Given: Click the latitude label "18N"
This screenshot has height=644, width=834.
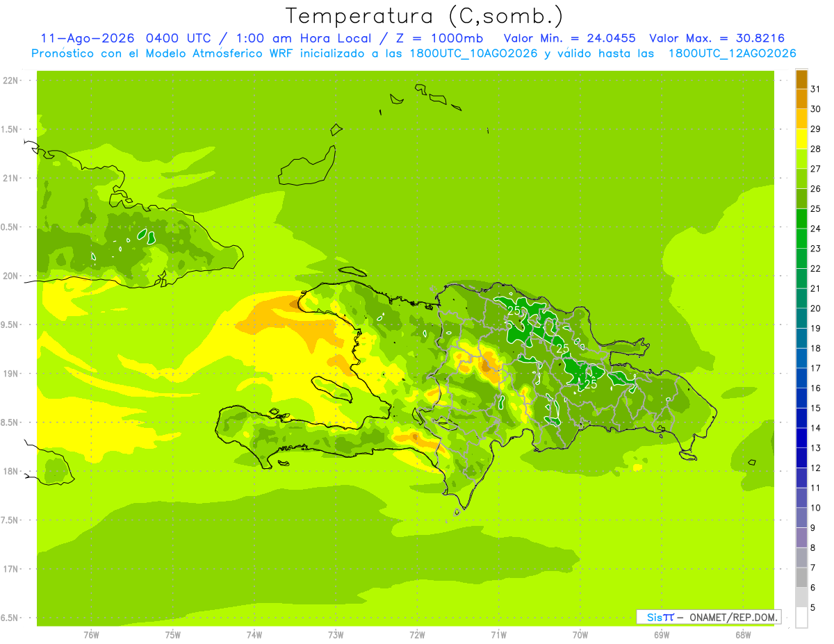Looking at the screenshot, I should [10, 472].
